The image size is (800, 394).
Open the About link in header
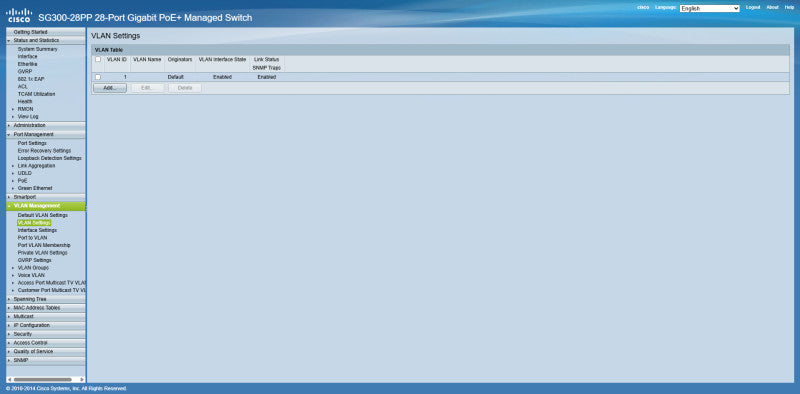pyautogui.click(x=772, y=8)
